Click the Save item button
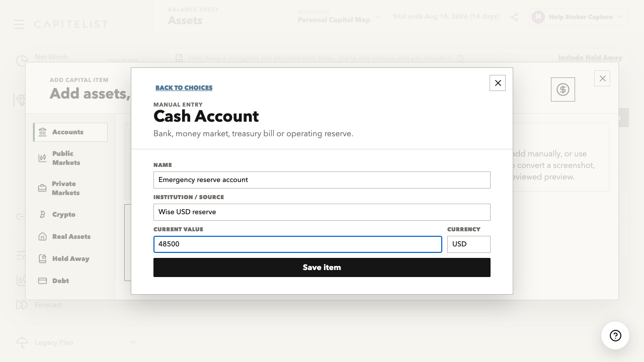This screenshot has height=362, width=644. point(322,267)
